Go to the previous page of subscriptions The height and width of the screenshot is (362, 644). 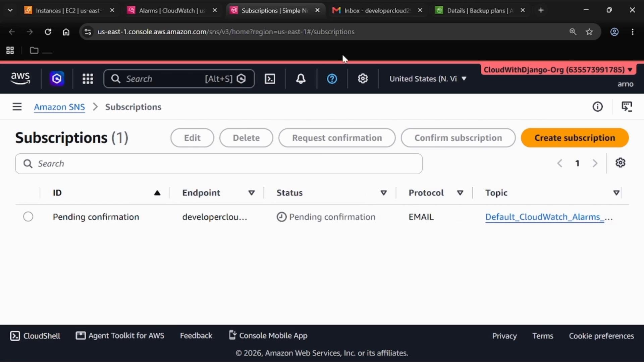tap(560, 163)
